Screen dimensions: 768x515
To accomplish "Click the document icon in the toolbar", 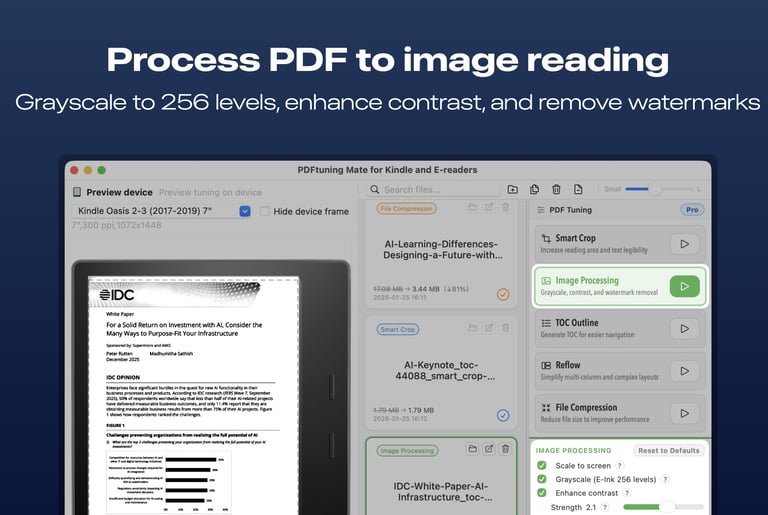I will point(578,189).
